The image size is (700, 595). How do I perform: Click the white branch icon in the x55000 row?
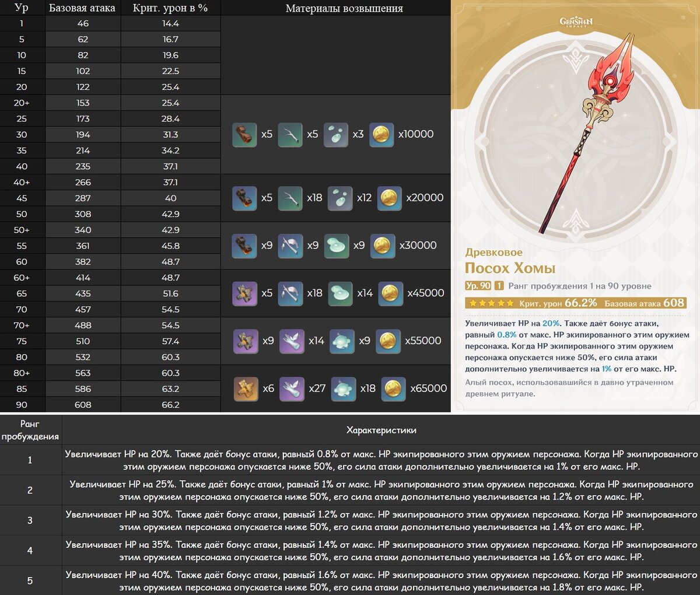click(292, 342)
